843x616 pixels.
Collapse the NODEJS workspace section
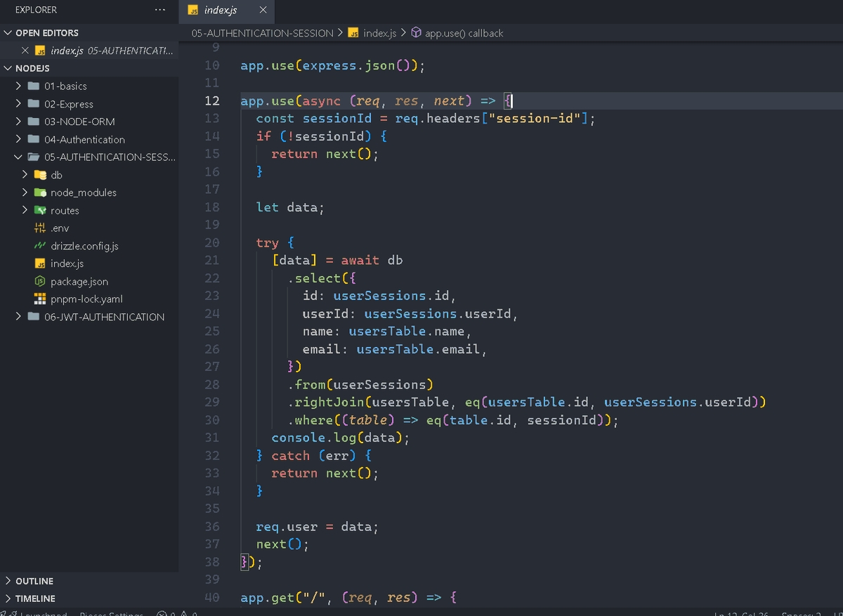[x=8, y=68]
